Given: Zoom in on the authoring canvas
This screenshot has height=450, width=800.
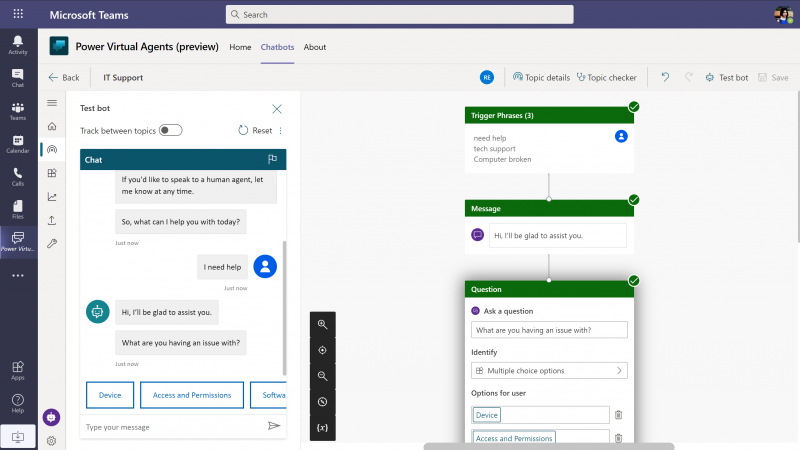Looking at the screenshot, I should pyautogui.click(x=322, y=324).
